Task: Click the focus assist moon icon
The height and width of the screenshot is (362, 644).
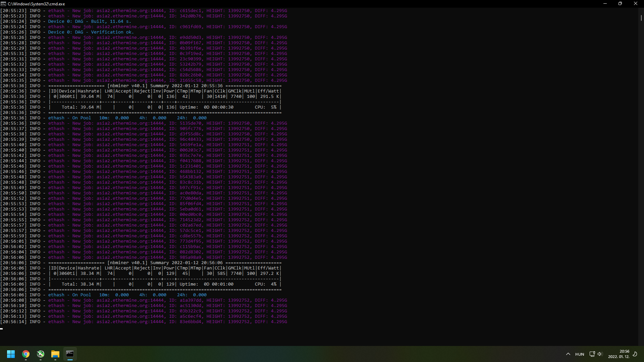Action: pos(635,354)
